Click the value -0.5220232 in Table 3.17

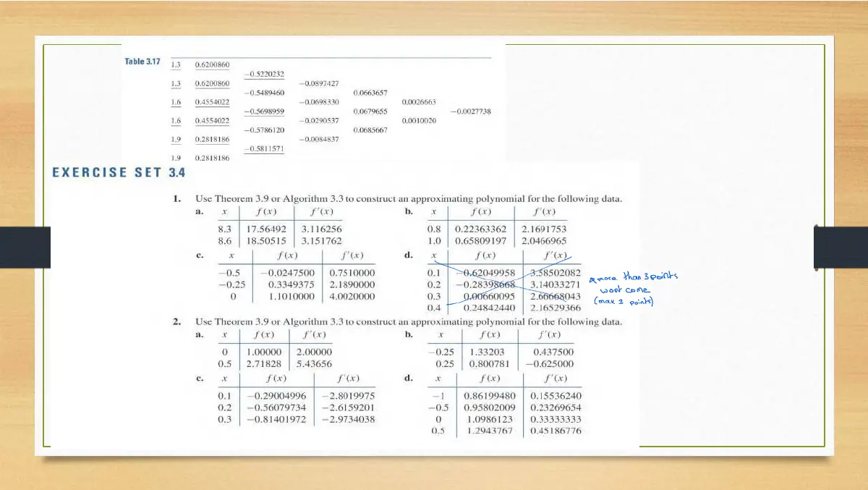(264, 74)
